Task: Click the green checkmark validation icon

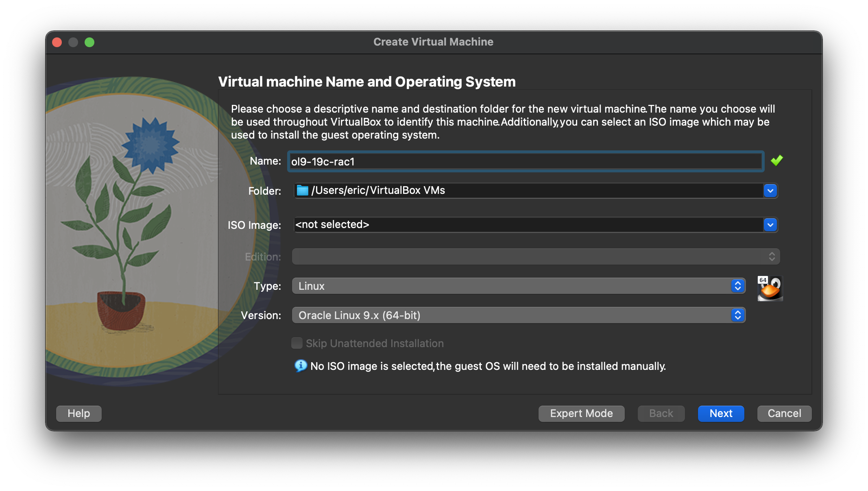Action: [x=776, y=161]
